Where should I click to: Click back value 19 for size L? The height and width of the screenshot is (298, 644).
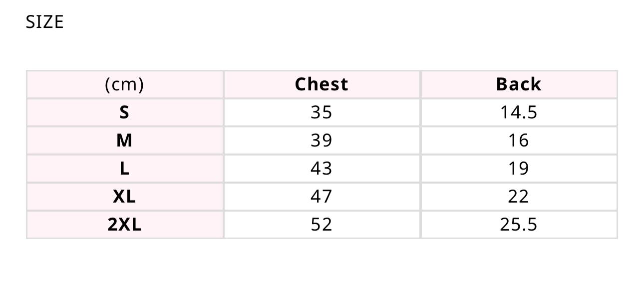[x=518, y=168]
